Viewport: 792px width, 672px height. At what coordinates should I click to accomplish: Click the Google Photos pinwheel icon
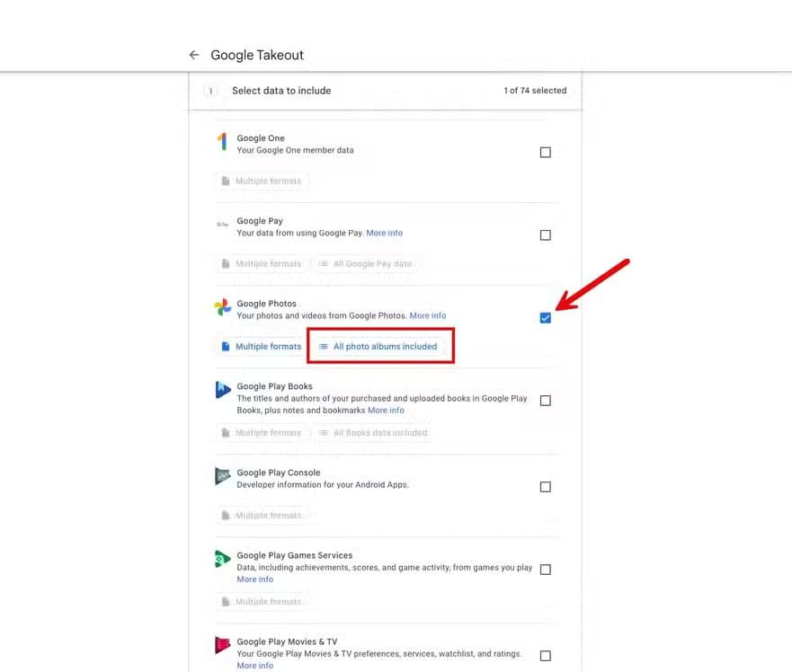[x=222, y=307]
